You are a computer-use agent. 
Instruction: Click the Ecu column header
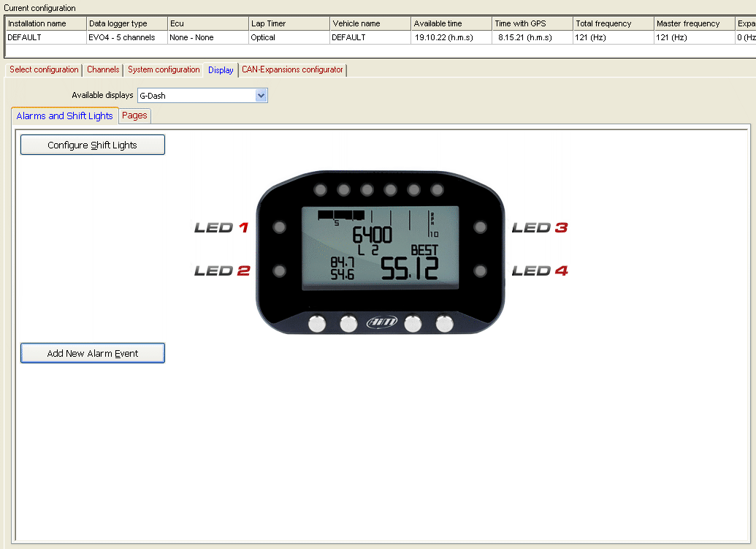pyautogui.click(x=207, y=23)
